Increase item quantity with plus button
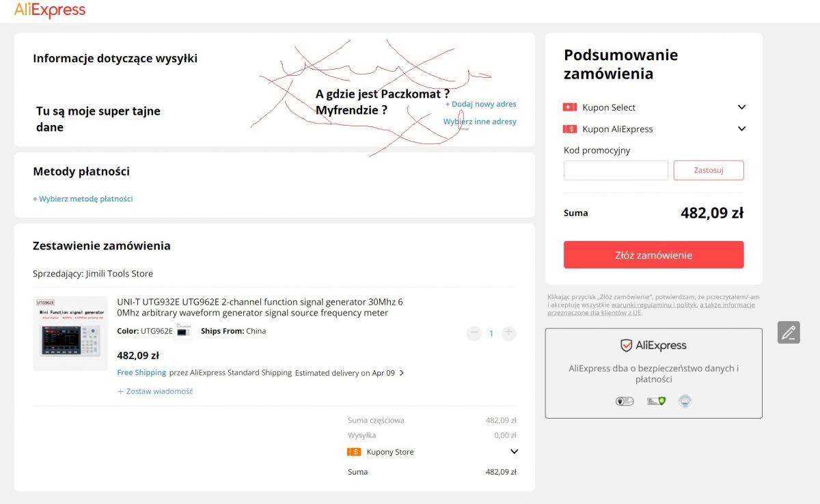The image size is (820, 504). (509, 333)
